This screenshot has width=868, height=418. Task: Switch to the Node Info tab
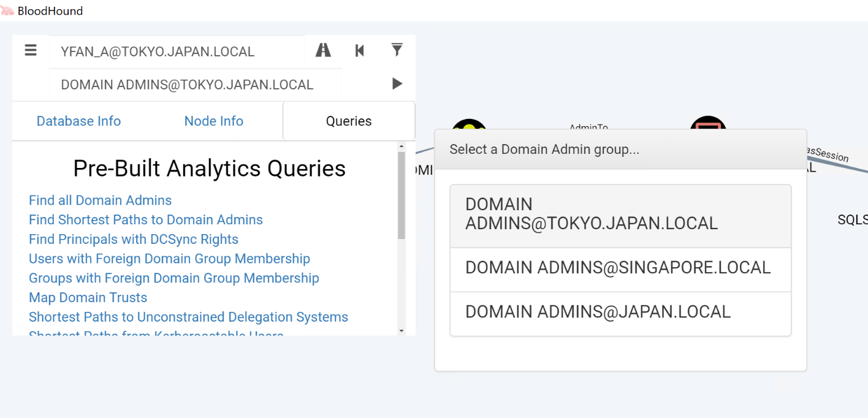click(x=213, y=121)
